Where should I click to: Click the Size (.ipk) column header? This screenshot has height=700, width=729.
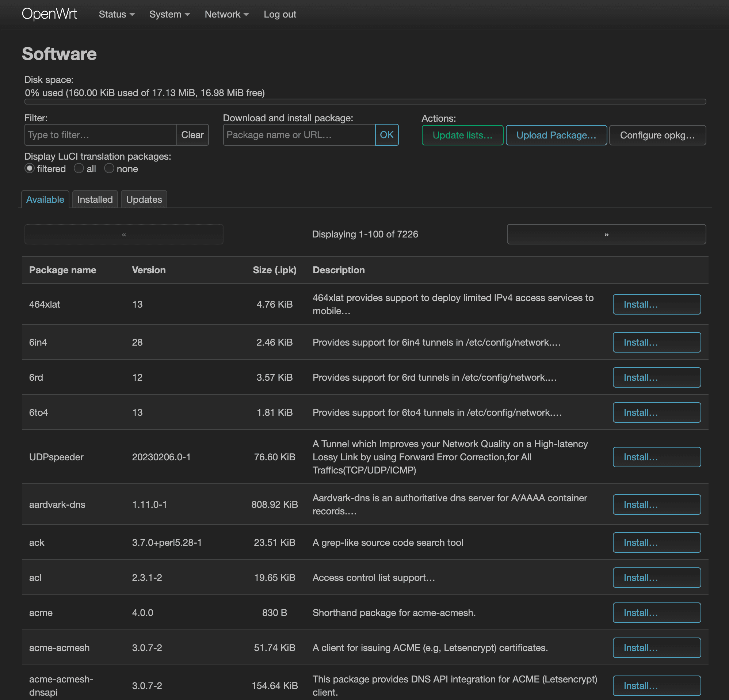pos(275,270)
